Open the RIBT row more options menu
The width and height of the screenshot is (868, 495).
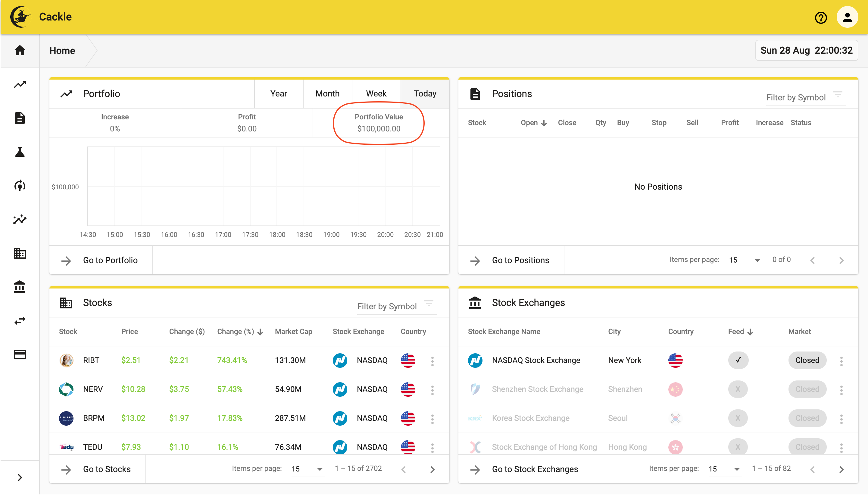coord(432,361)
